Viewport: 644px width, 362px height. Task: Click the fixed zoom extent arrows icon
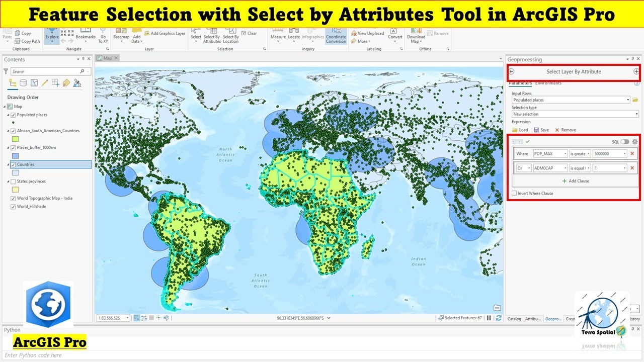tap(67, 33)
